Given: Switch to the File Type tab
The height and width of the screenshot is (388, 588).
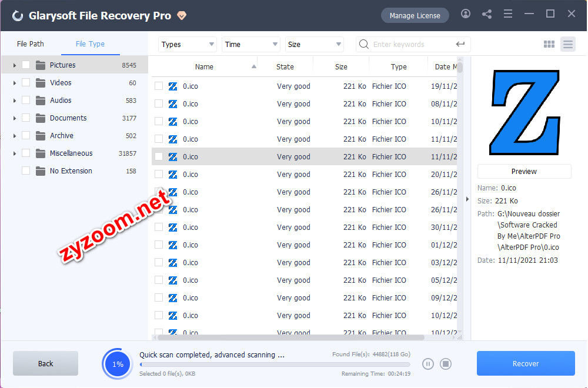Looking at the screenshot, I should [90, 44].
